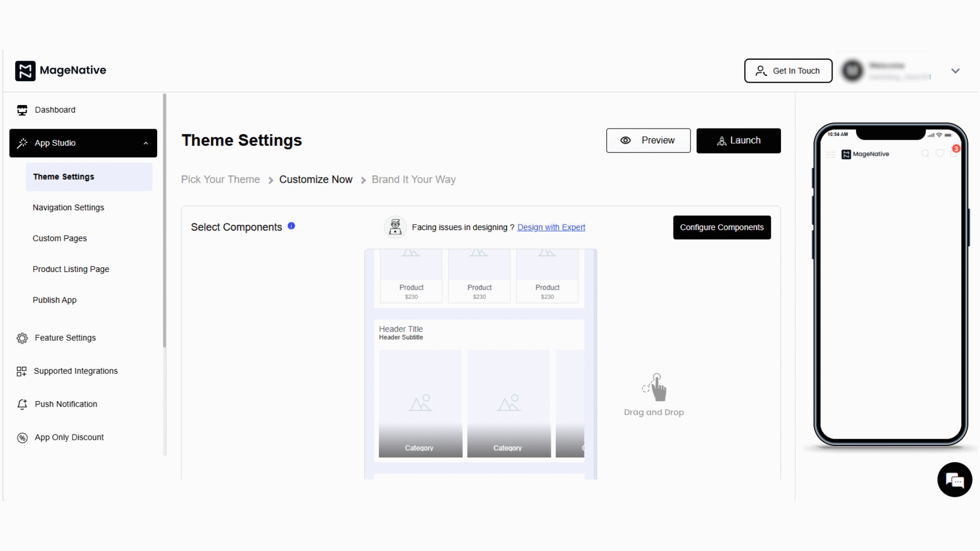Viewport: 980px width, 551px height.
Task: Open App Only Discount settings
Action: [x=69, y=437]
